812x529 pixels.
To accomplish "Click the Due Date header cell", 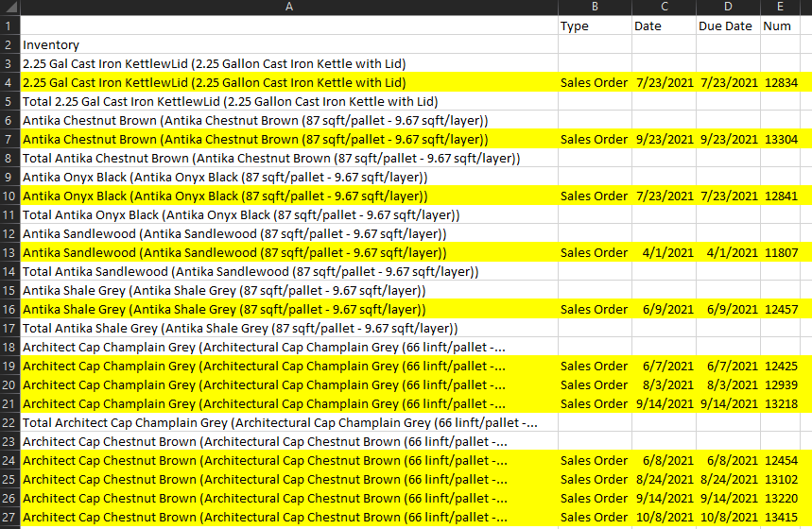I will [x=728, y=26].
